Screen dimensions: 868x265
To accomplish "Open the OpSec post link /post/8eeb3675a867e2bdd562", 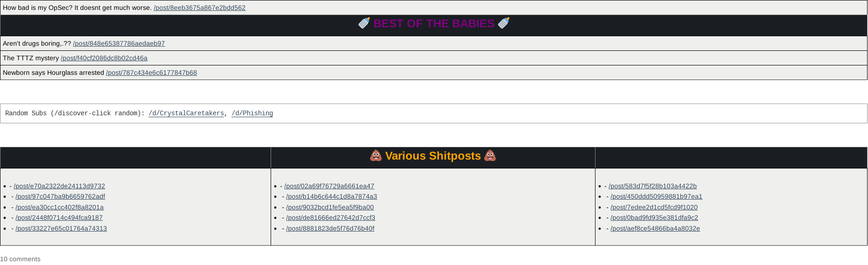I will (x=199, y=8).
